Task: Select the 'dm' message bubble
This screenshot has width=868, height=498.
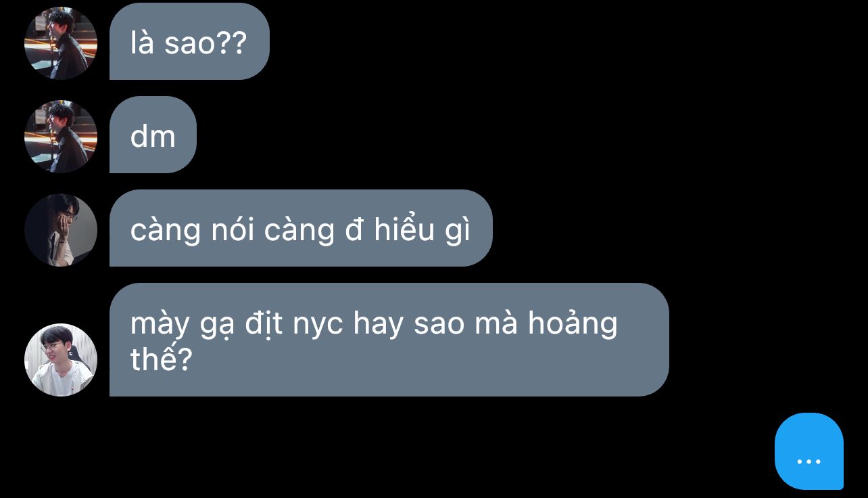Action: click(x=153, y=135)
